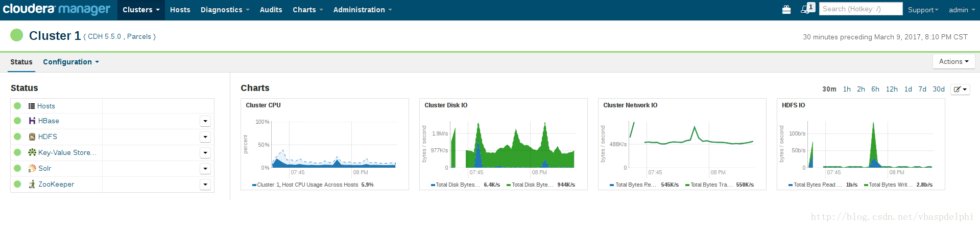The width and height of the screenshot is (980, 227).
Task: Open the ZooKeeper service link
Action: click(56, 184)
